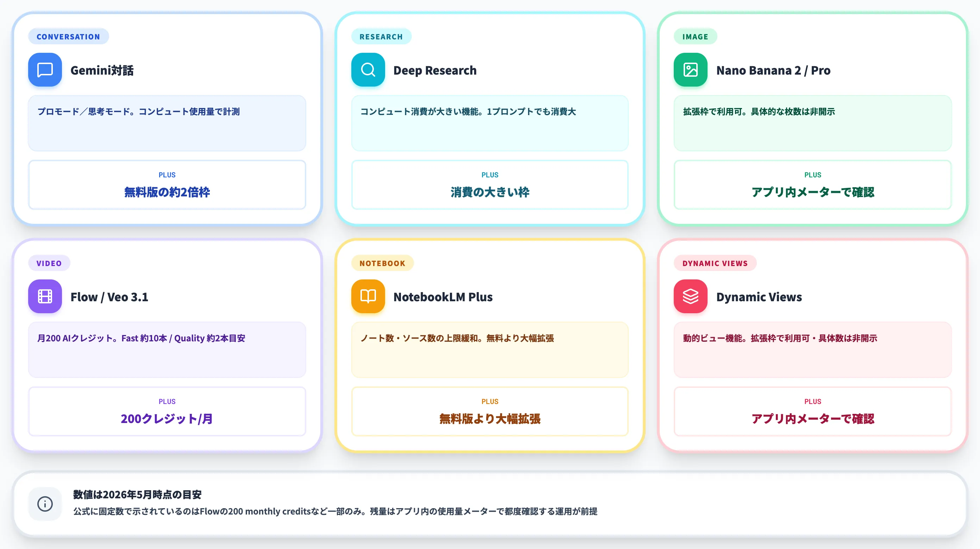Click the PLUS label in the Gemini対話 card
980x549 pixels.
[x=167, y=175]
